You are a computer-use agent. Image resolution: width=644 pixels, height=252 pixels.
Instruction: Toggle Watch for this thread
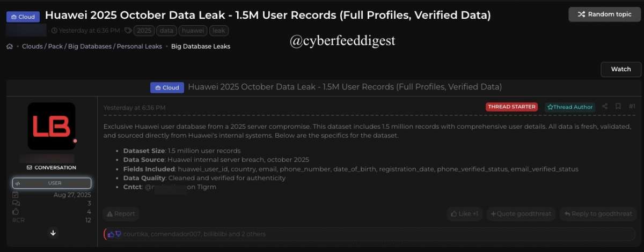pos(621,69)
